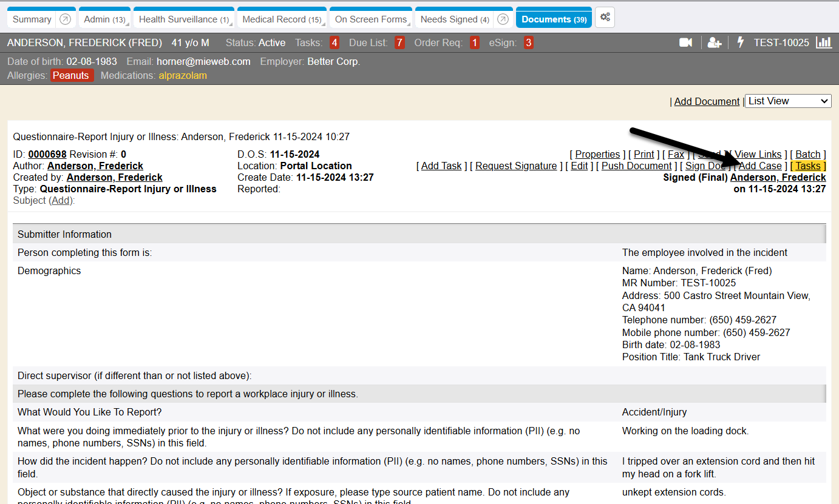839x504 pixels.
Task: Click the video camera icon
Action: (x=685, y=42)
